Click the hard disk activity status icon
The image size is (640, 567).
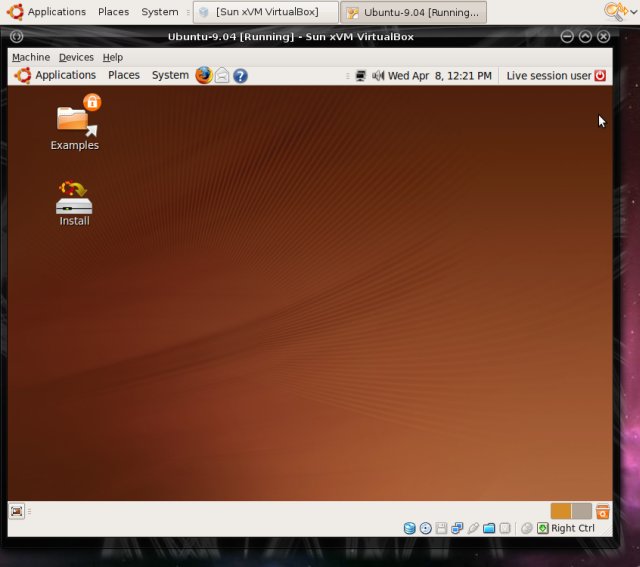410,528
